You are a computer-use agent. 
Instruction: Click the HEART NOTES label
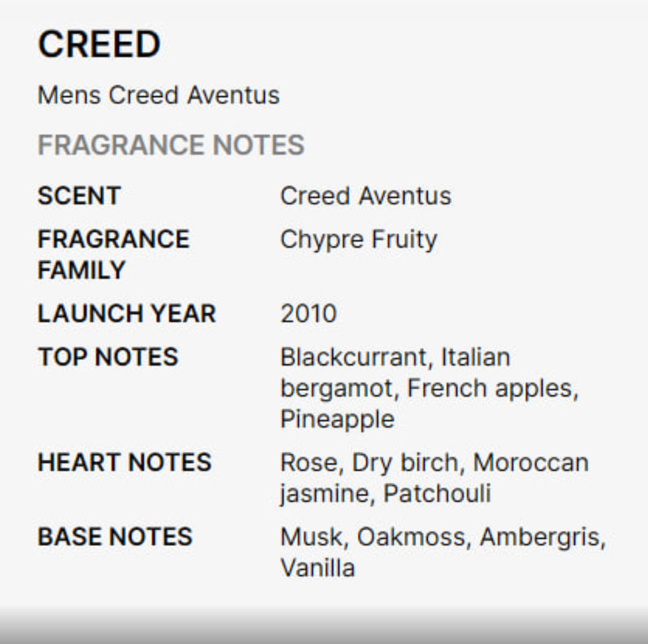(x=124, y=462)
